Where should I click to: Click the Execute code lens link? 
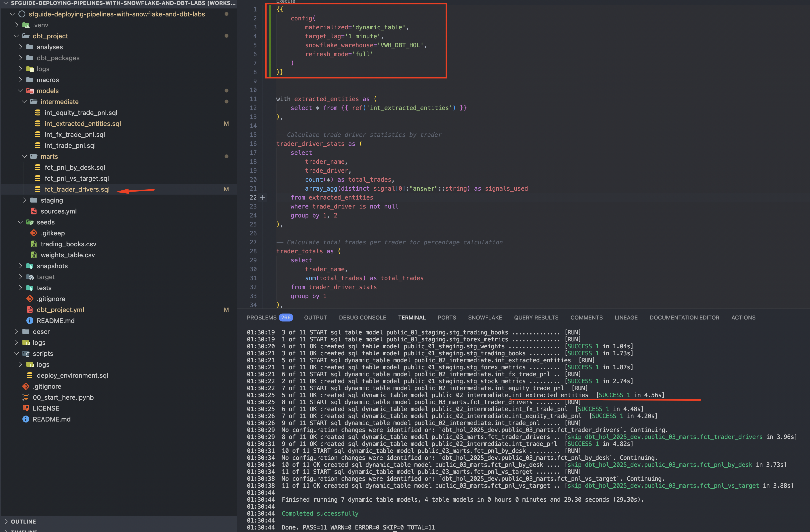pyautogui.click(x=285, y=2)
